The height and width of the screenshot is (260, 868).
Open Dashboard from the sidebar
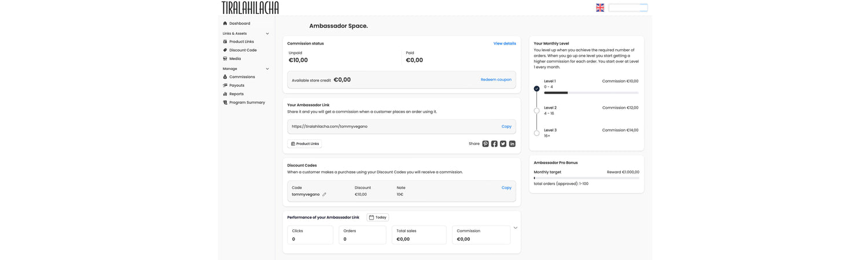click(x=240, y=24)
